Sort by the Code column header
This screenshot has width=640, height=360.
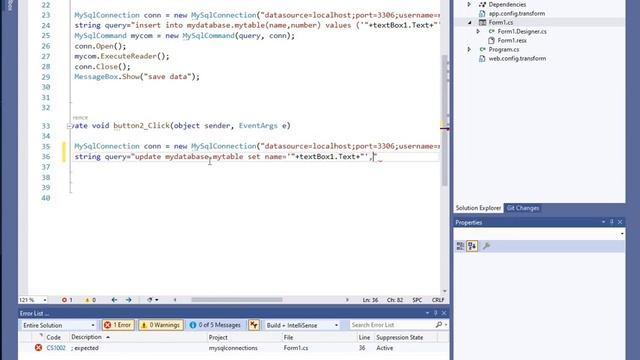pos(53,337)
